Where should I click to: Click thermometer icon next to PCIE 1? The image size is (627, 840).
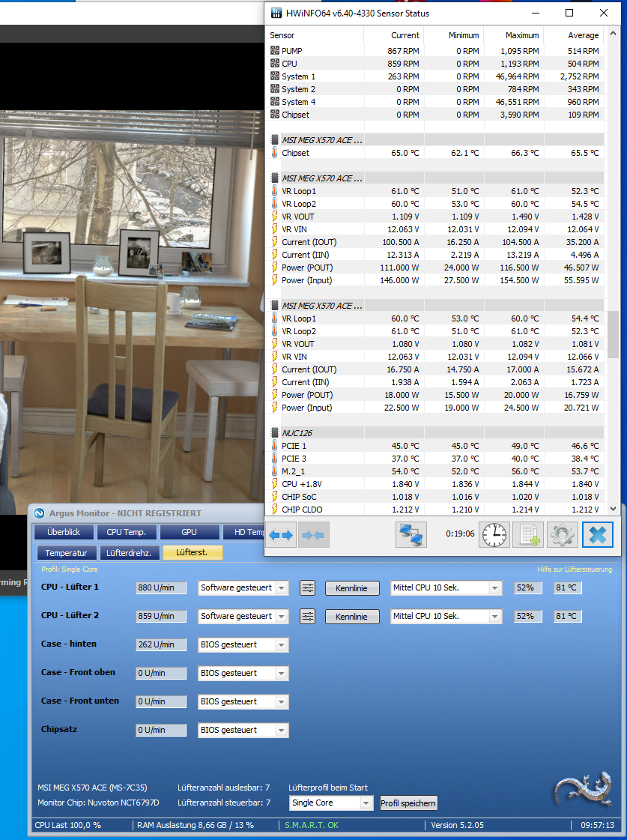tap(275, 445)
